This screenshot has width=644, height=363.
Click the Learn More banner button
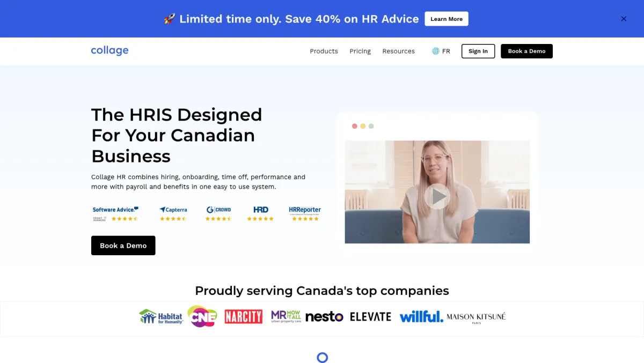point(447,19)
